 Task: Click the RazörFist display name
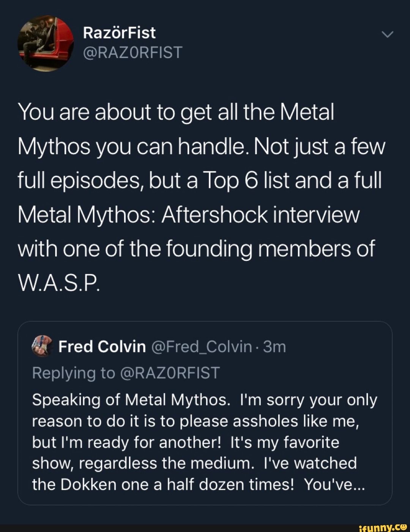click(x=119, y=32)
